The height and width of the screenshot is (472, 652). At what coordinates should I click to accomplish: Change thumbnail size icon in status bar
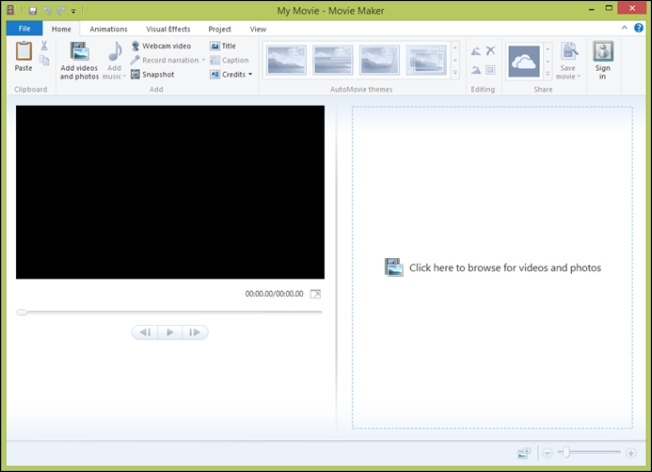(x=524, y=453)
